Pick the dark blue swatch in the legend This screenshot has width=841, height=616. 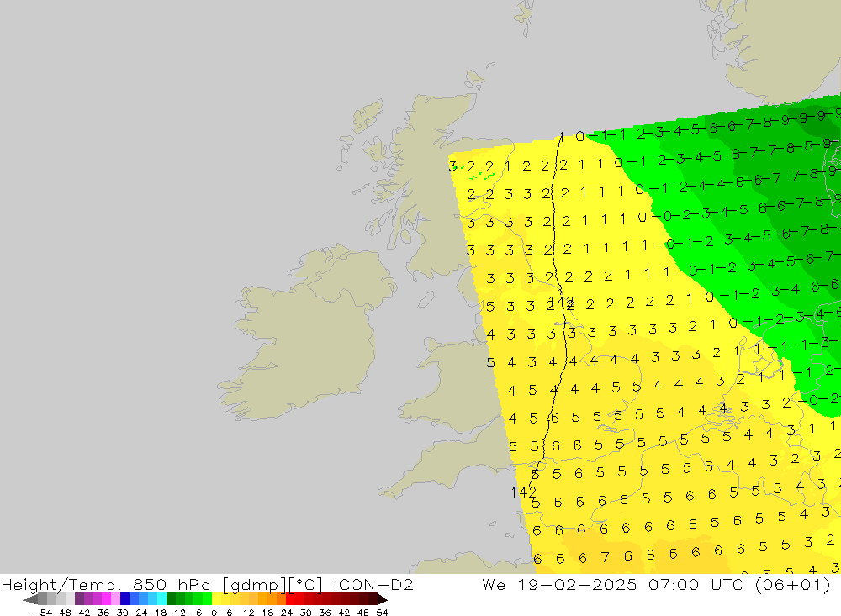coord(125,600)
